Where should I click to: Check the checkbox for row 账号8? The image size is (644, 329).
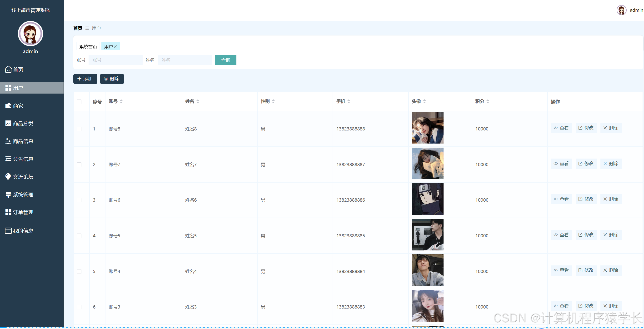coord(79,129)
